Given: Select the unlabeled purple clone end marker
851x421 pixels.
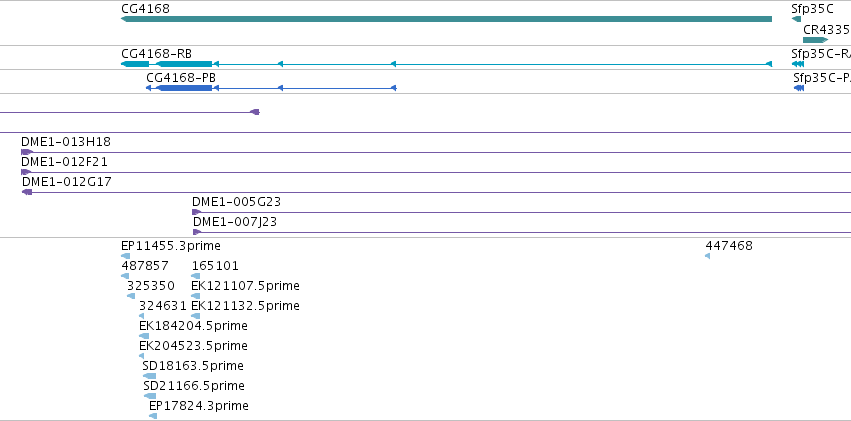Looking at the screenshot, I should tap(255, 112).
